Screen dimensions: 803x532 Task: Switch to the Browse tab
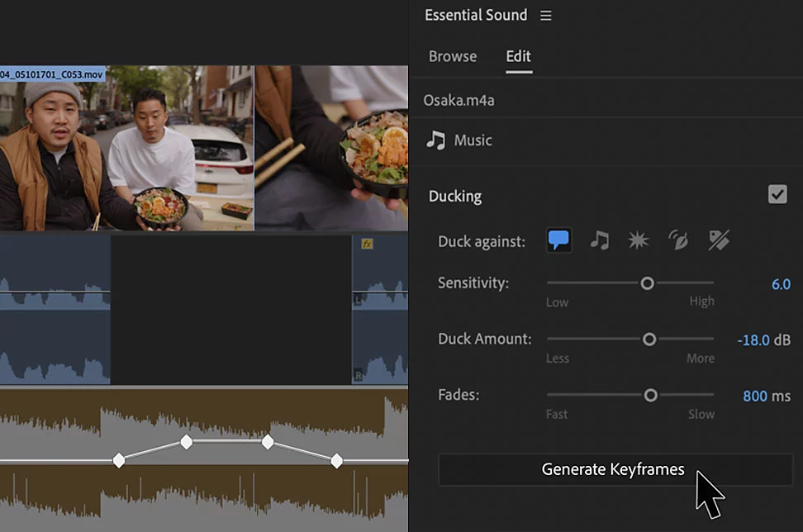(x=453, y=56)
